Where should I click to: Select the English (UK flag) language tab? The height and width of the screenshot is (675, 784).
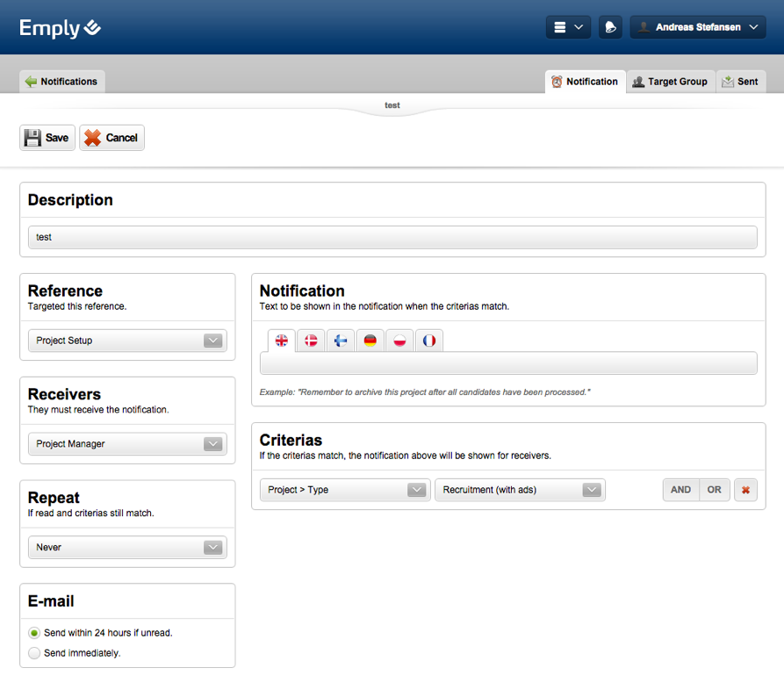[x=282, y=341]
